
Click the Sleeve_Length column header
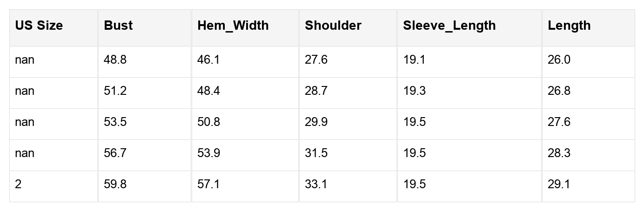(x=449, y=26)
